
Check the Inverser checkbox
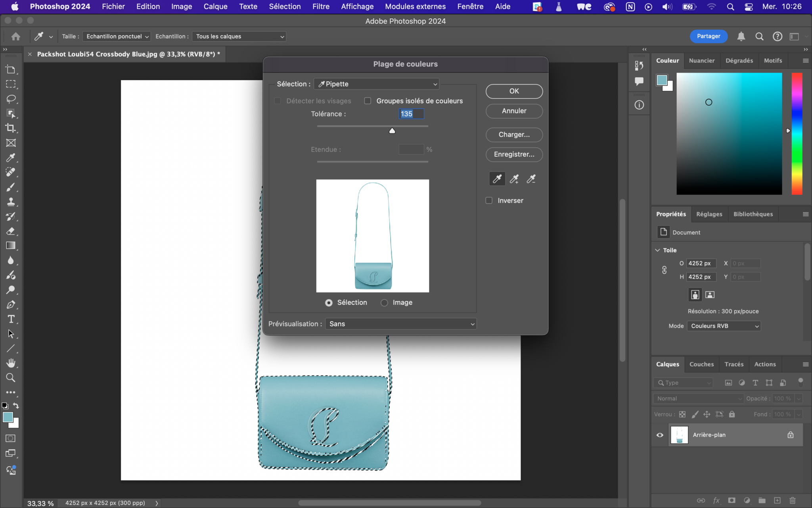(489, 200)
